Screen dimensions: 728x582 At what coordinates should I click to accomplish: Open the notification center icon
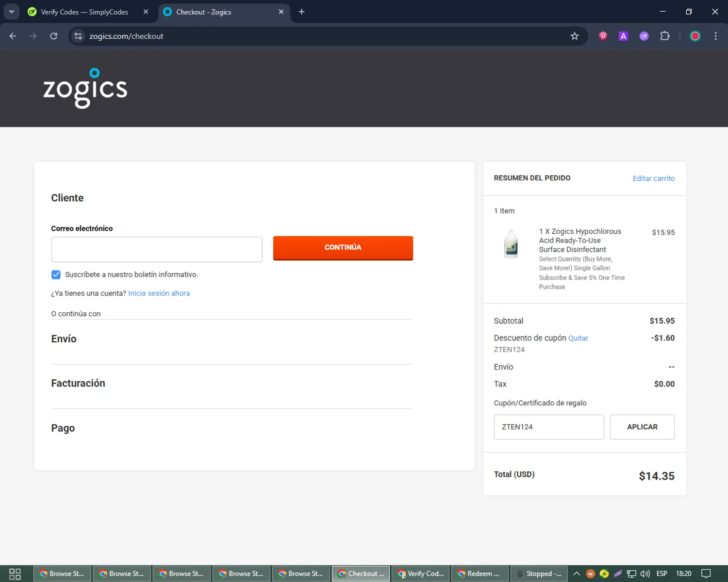[706, 574]
